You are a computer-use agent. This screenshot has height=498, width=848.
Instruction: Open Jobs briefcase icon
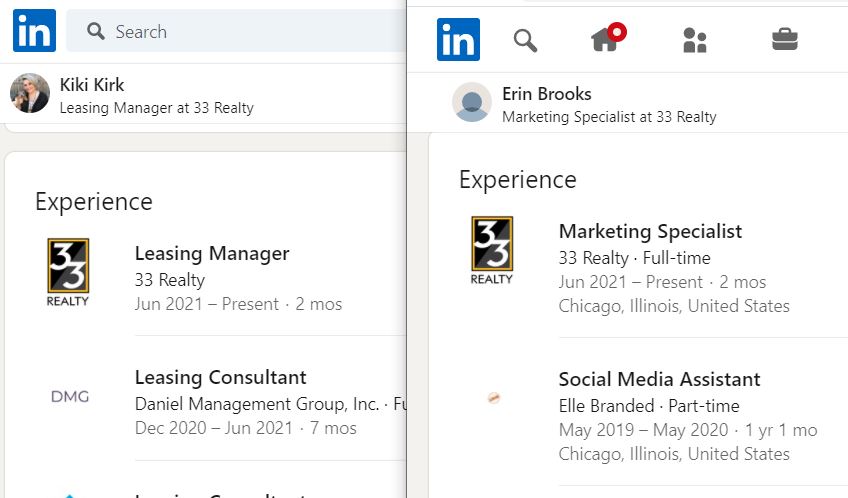(785, 40)
